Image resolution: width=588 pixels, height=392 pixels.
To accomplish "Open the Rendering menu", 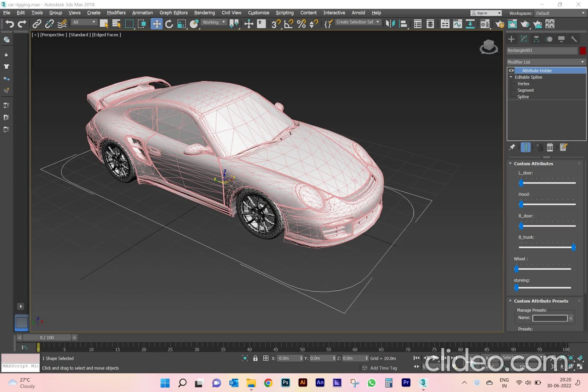I will 204,13.
